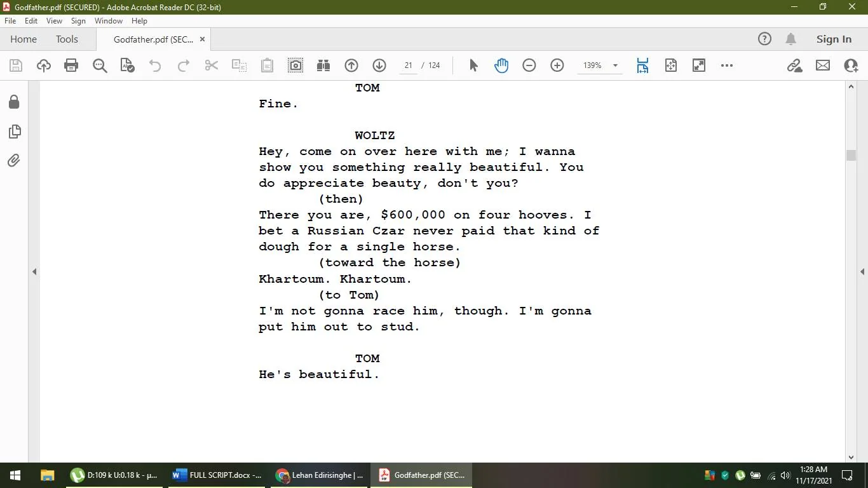The width and height of the screenshot is (868, 488).
Task: Open the Edit menu
Action: pyautogui.click(x=31, y=21)
